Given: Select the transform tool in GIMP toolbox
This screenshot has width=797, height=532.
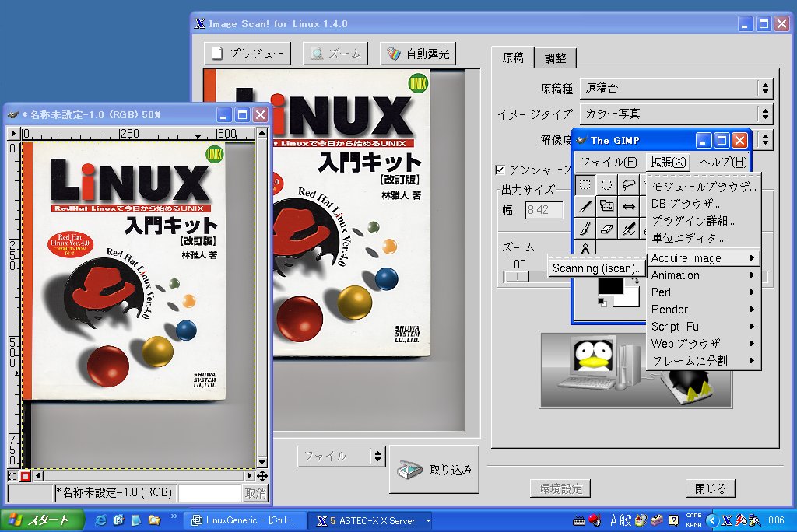Looking at the screenshot, I should [x=607, y=206].
